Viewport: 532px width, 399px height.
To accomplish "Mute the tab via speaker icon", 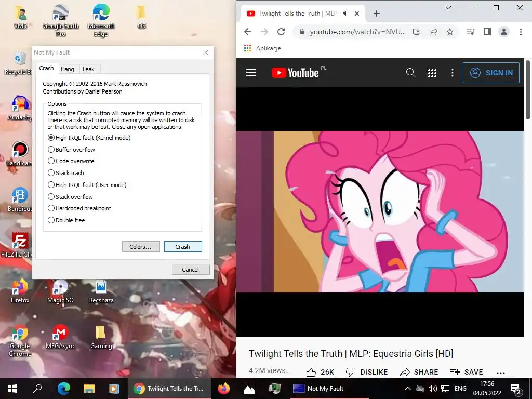I will 345,14.
